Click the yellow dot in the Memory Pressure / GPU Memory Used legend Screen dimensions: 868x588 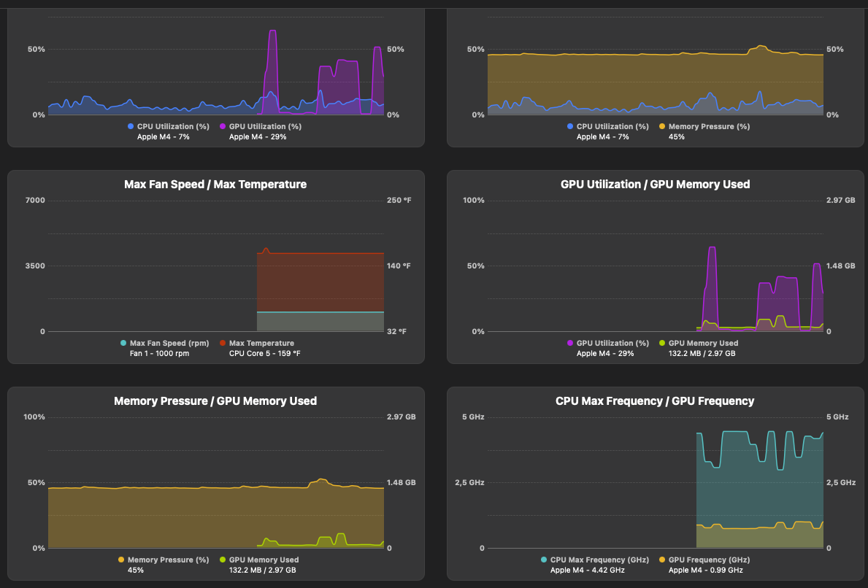[x=121, y=560]
